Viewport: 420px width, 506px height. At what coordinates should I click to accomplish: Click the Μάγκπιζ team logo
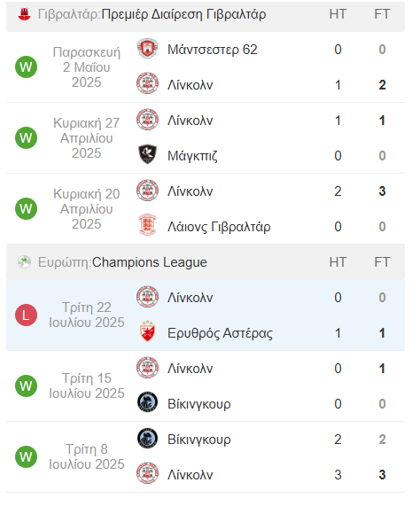point(147,154)
